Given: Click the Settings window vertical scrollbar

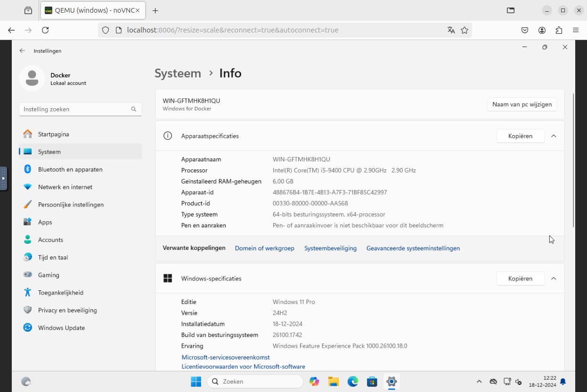Looking at the screenshot, I should 573,160.
